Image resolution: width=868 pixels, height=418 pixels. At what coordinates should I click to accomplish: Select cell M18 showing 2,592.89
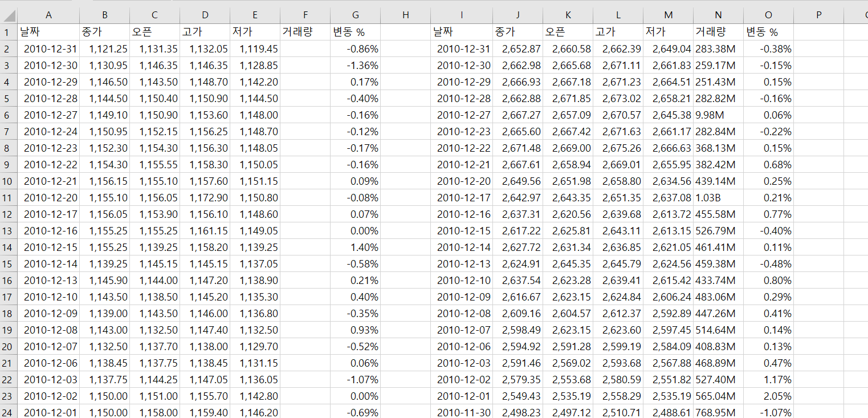[x=668, y=313]
